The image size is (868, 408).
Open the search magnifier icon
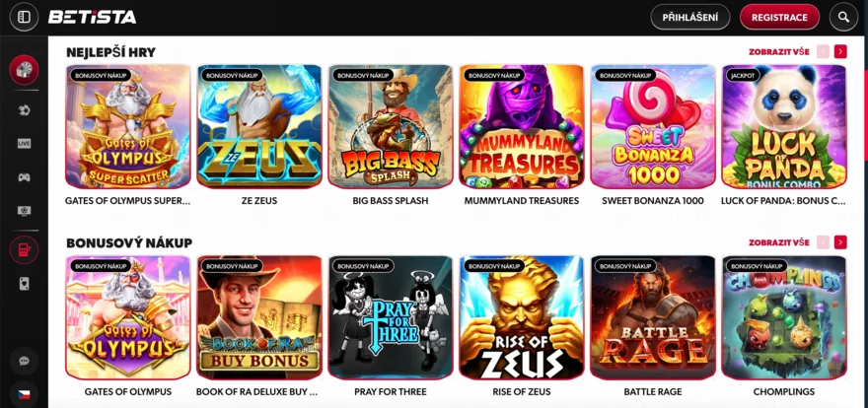[843, 17]
